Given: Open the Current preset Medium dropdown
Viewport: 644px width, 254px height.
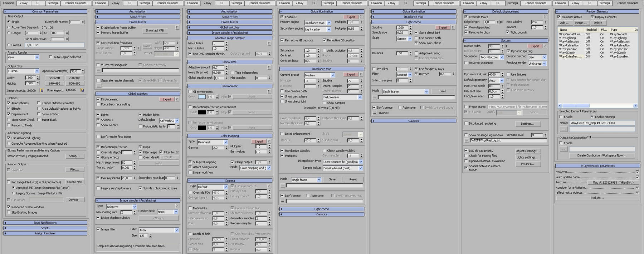Looking at the screenshot, I should coord(320,75).
